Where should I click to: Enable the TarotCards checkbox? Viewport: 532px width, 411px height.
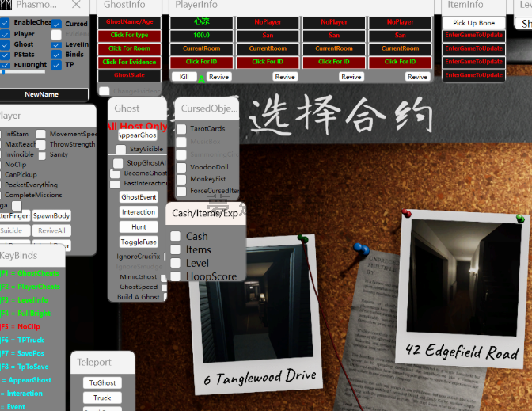click(181, 129)
